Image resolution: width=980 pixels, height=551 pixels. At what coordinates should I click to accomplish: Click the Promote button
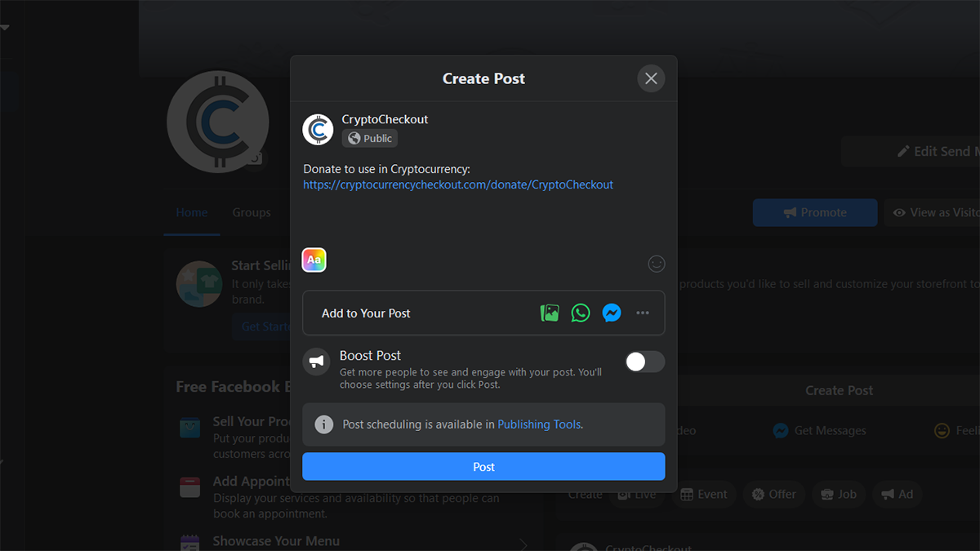[x=815, y=212]
